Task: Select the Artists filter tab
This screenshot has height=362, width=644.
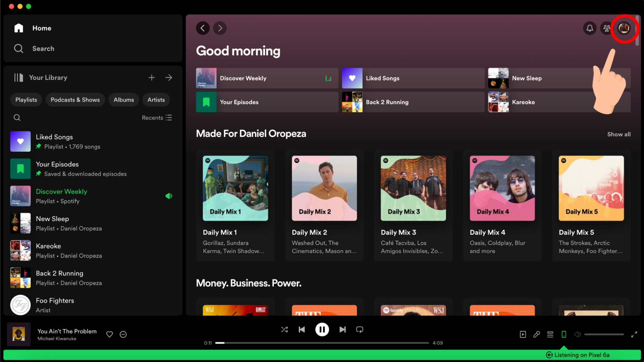Action: point(156,99)
